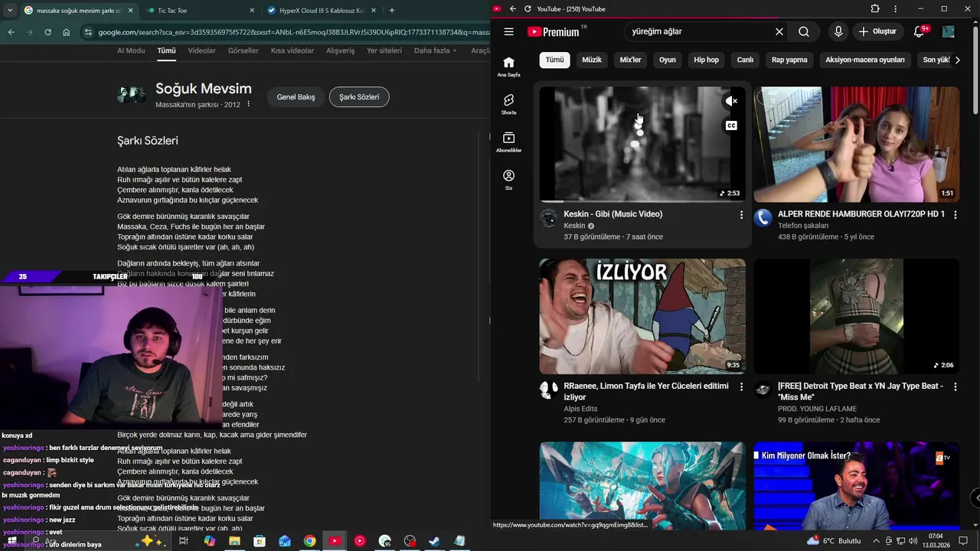Open Abonelikler in YouTube sidebar
The height and width of the screenshot is (551, 980).
click(x=508, y=142)
